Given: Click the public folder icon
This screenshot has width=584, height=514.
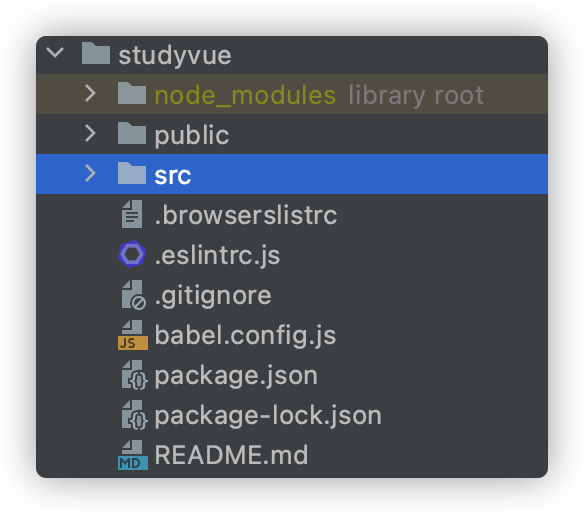Looking at the screenshot, I should pos(132,133).
